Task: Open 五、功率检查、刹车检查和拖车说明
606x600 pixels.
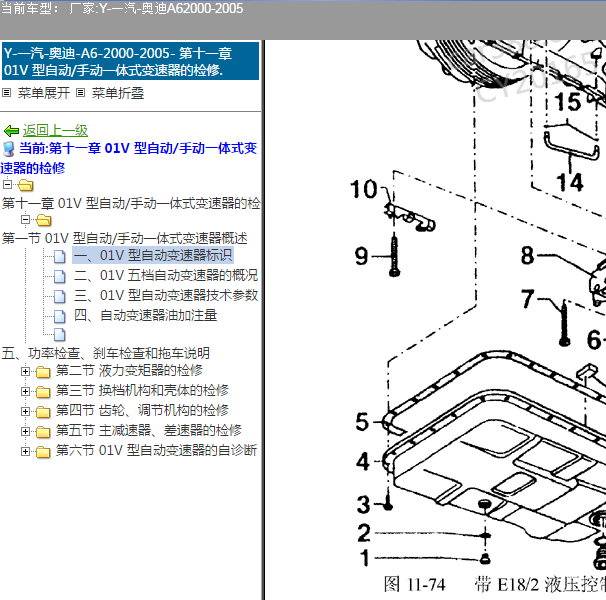Action: [x=106, y=353]
